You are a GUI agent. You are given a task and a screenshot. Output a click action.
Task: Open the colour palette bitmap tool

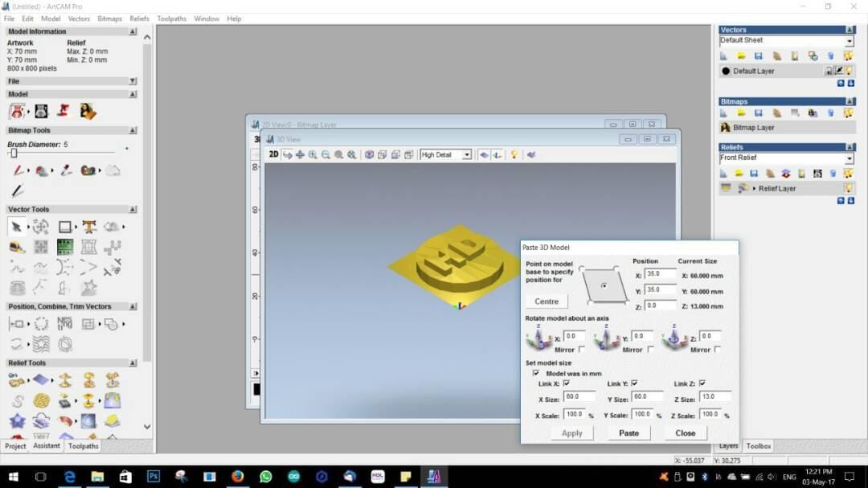(88, 170)
